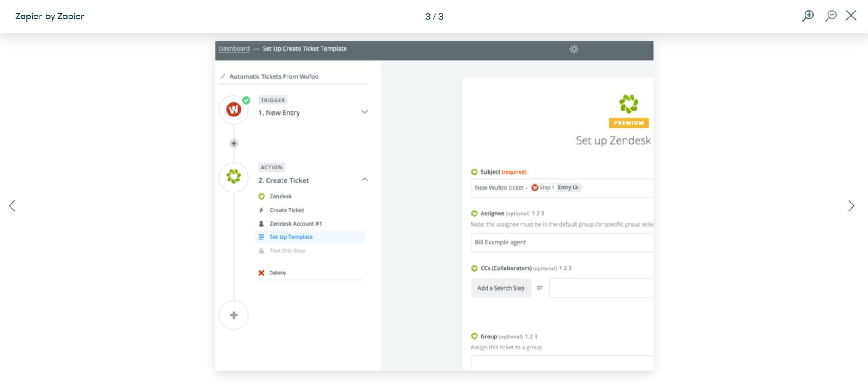Advance to the next image arrow
This screenshot has width=868, height=390.
tap(851, 206)
